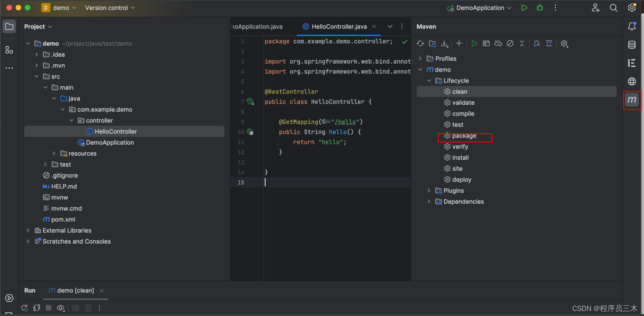Open Run tool window hexagon icon

(9, 298)
